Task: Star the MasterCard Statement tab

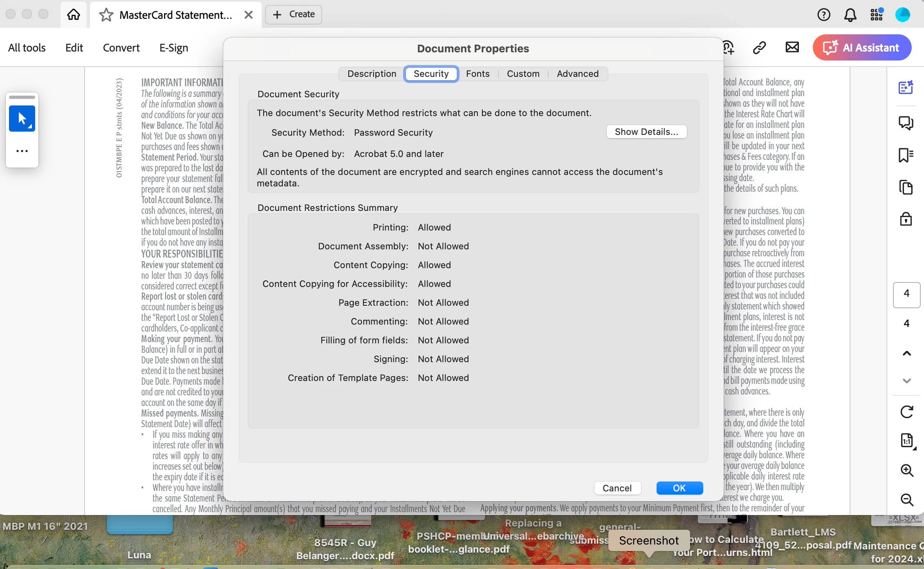Action: (106, 15)
